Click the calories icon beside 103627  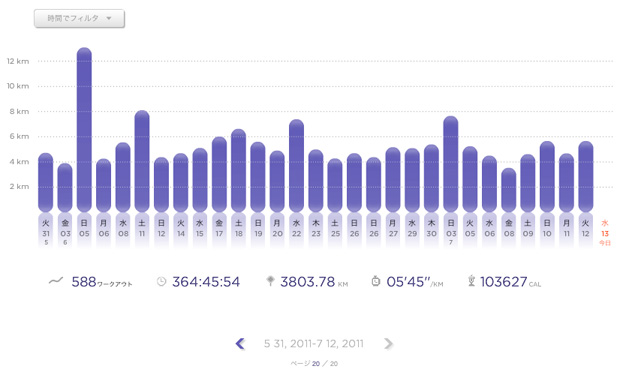(471, 281)
